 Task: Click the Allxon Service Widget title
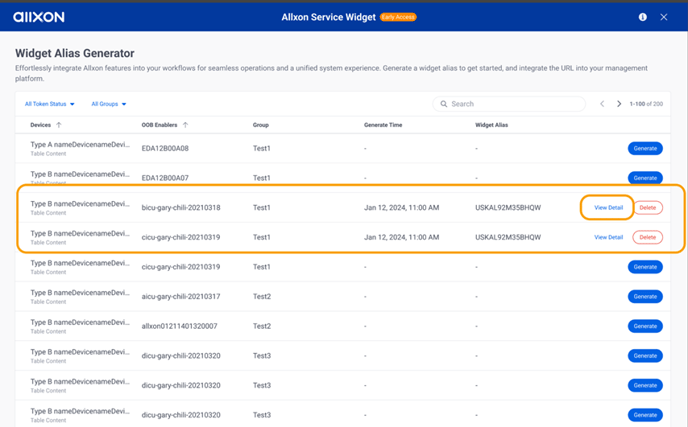[x=329, y=17]
